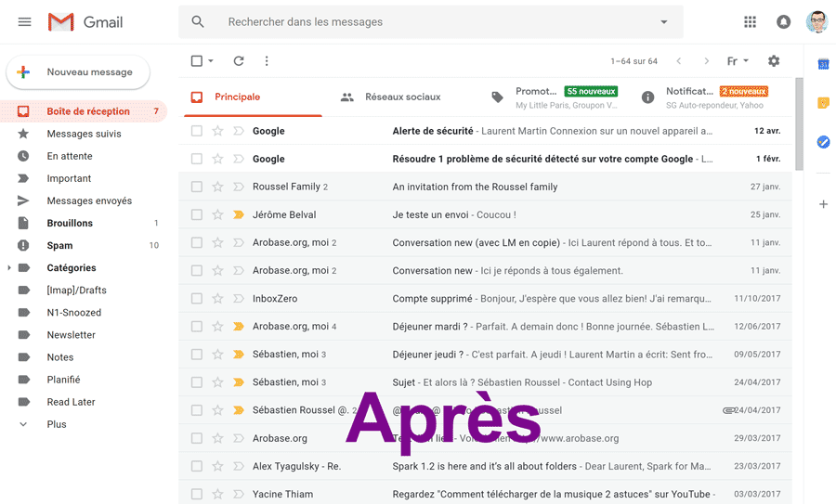836x504 pixels.
Task: Open the Fr input language dropdown
Action: coord(738,61)
